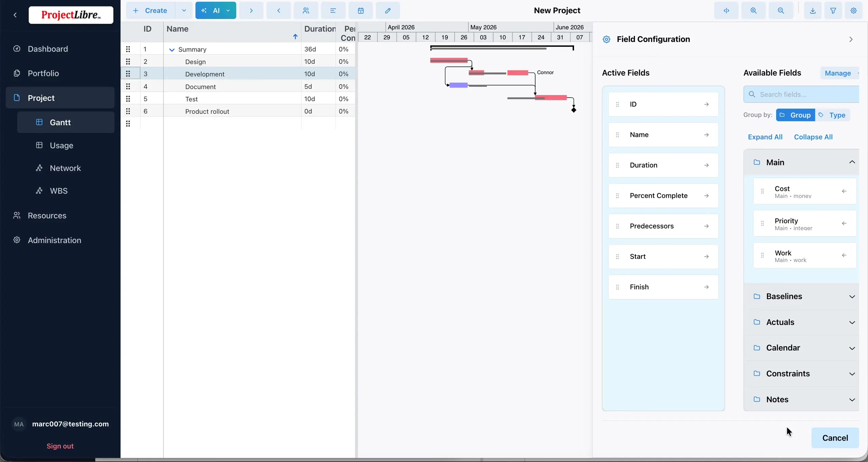Click the Manage button next to Available Fields

840,73
